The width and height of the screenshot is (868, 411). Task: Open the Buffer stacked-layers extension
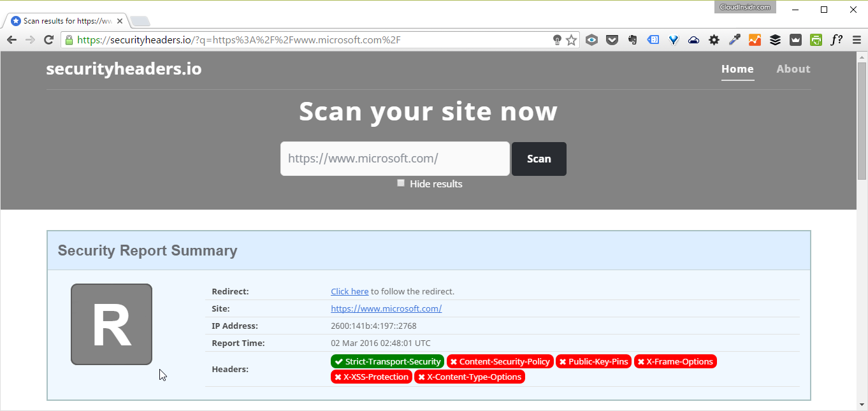(x=775, y=40)
